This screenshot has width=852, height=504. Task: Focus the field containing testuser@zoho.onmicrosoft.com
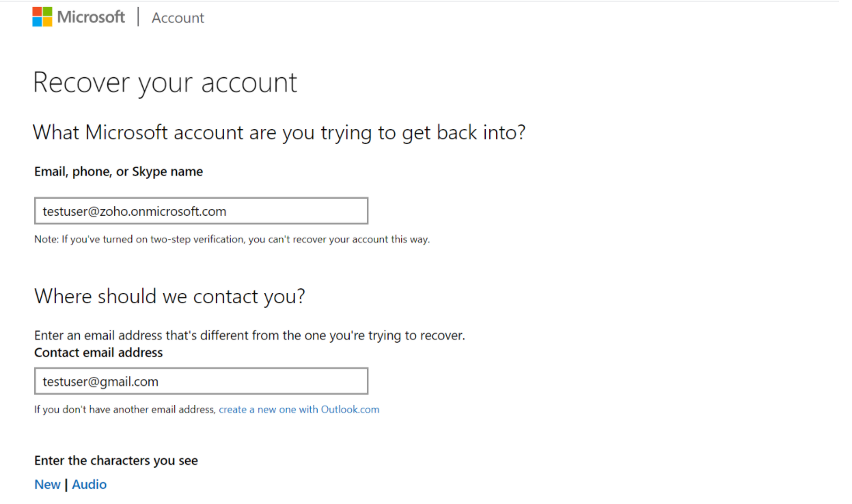click(x=201, y=211)
